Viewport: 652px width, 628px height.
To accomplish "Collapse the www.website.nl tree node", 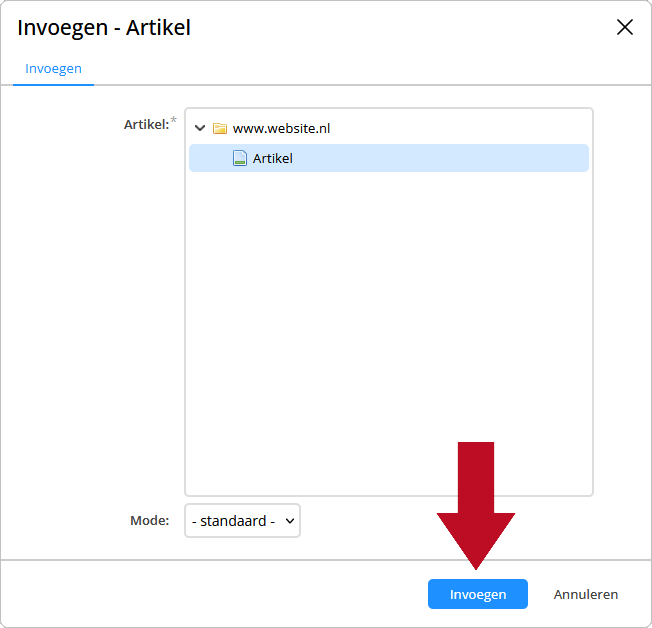I will click(x=200, y=128).
